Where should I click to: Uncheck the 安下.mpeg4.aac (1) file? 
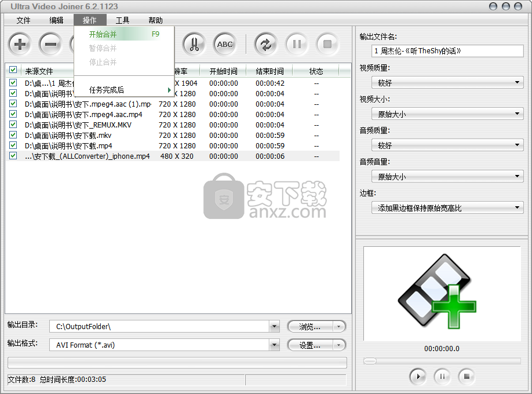click(13, 104)
